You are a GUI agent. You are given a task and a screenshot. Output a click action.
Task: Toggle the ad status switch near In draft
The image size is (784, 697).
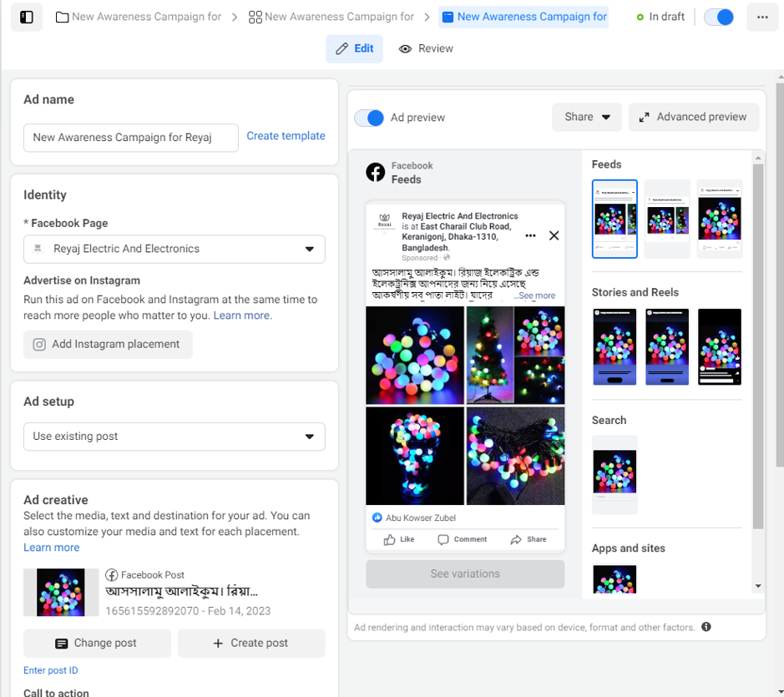(719, 17)
